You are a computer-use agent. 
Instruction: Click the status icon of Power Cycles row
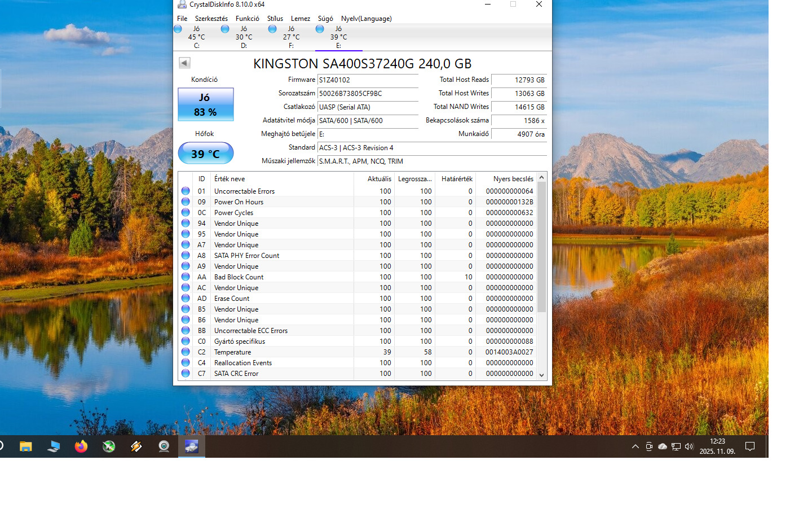[x=186, y=213]
